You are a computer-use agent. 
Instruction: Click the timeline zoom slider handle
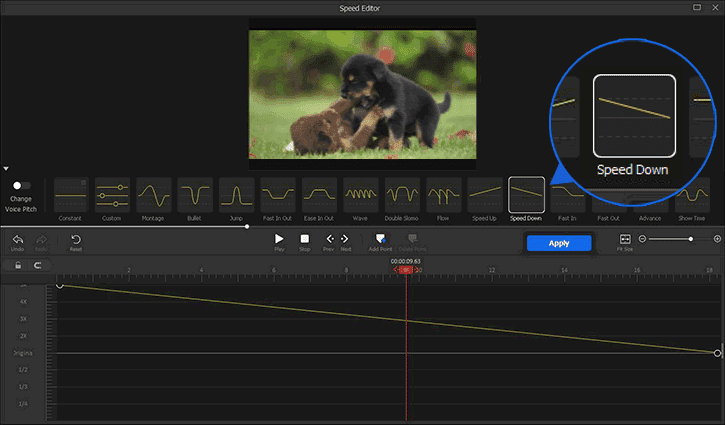(690, 239)
